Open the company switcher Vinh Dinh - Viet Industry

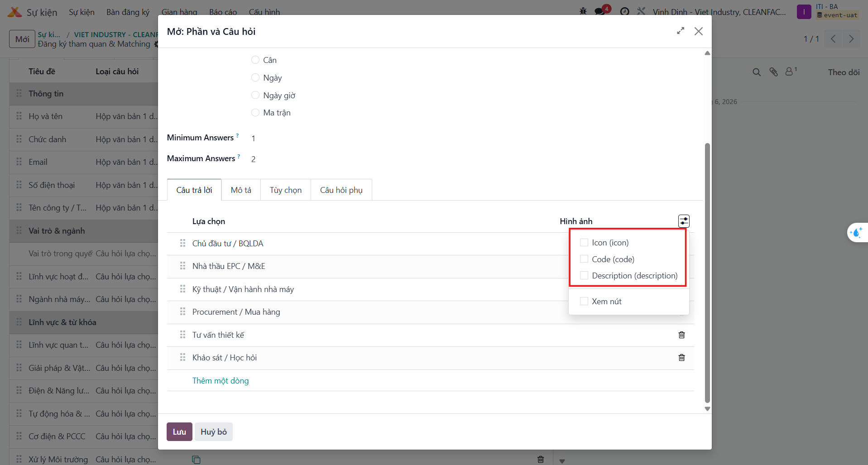tap(719, 12)
